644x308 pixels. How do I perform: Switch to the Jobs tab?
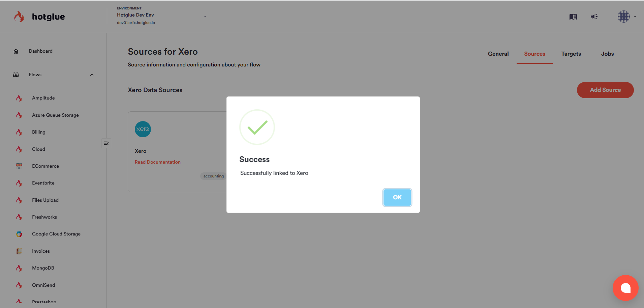[607, 54]
